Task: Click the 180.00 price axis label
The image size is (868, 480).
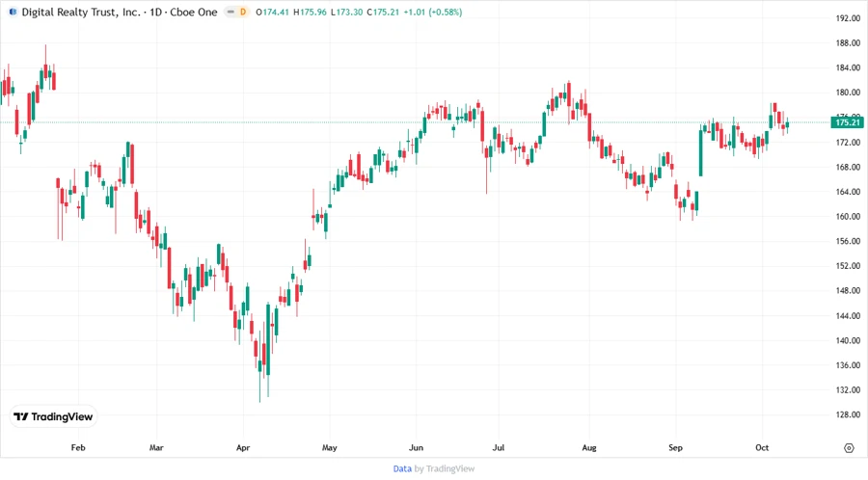Action: point(848,93)
